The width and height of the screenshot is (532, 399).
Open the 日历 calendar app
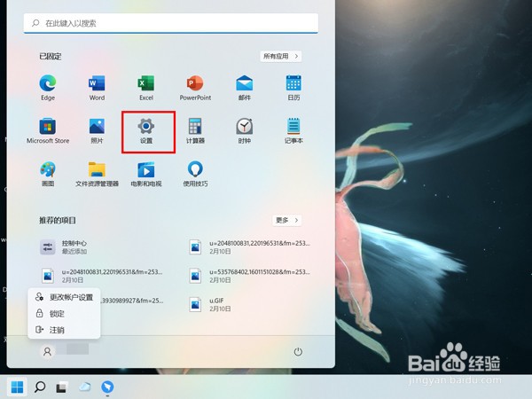pyautogui.click(x=293, y=88)
